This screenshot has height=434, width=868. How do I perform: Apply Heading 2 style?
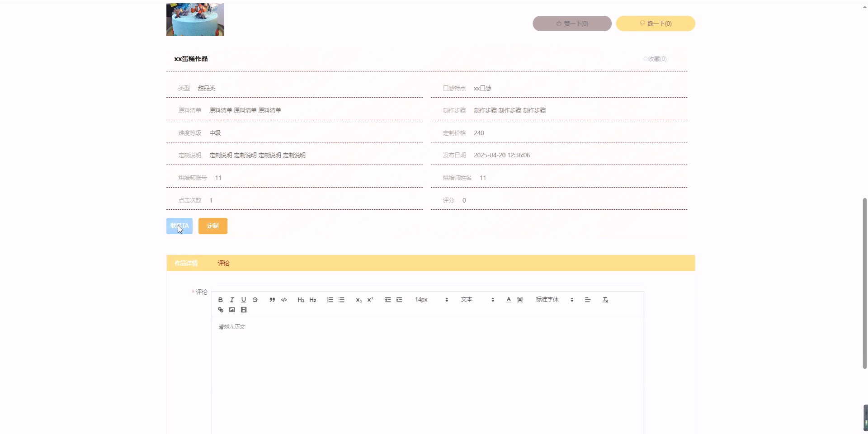(x=313, y=300)
